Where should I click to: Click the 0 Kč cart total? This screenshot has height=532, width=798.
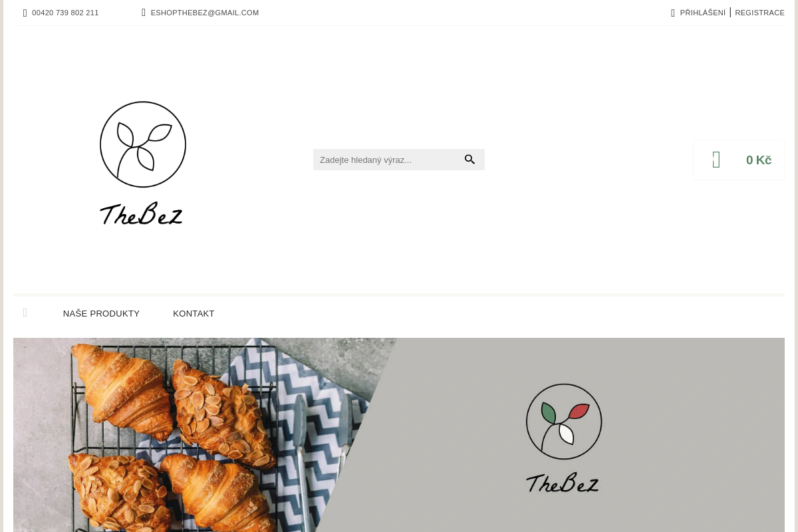[x=759, y=160]
